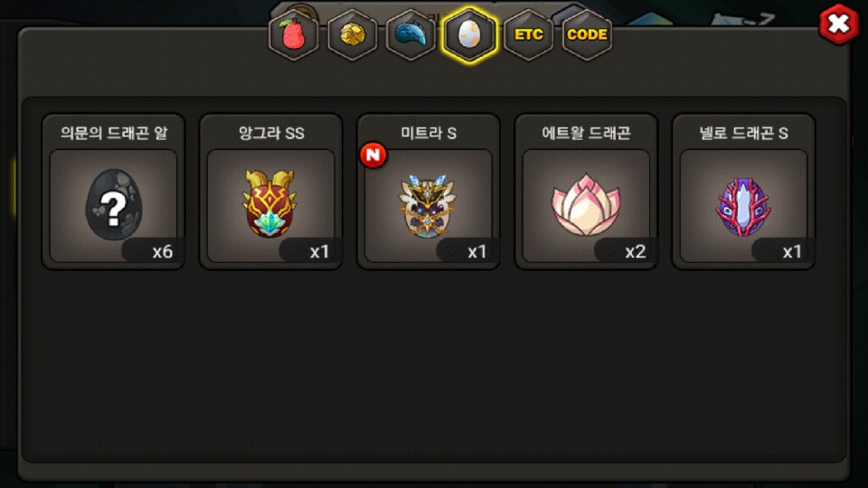The width and height of the screenshot is (868, 488).
Task: Open the CODE tab
Action: tap(588, 35)
